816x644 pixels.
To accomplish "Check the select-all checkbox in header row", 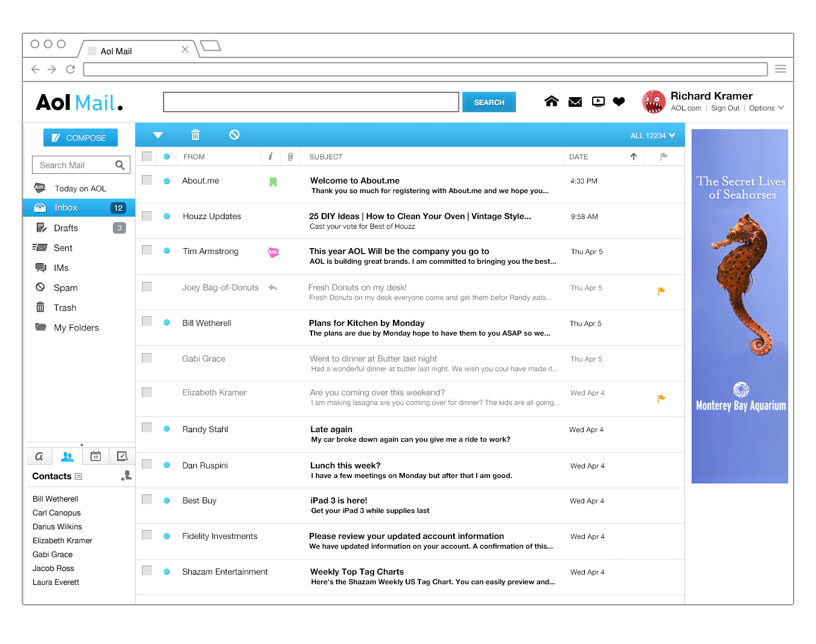I will click(147, 156).
